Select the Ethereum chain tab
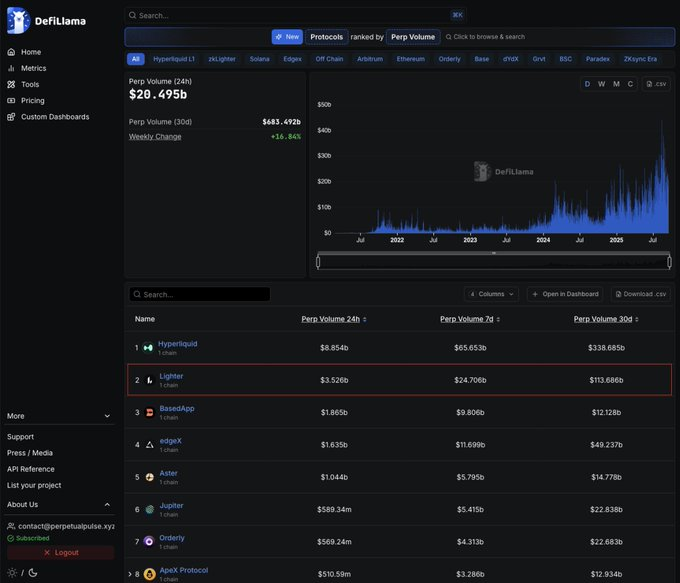This screenshot has width=680, height=583. click(x=411, y=59)
